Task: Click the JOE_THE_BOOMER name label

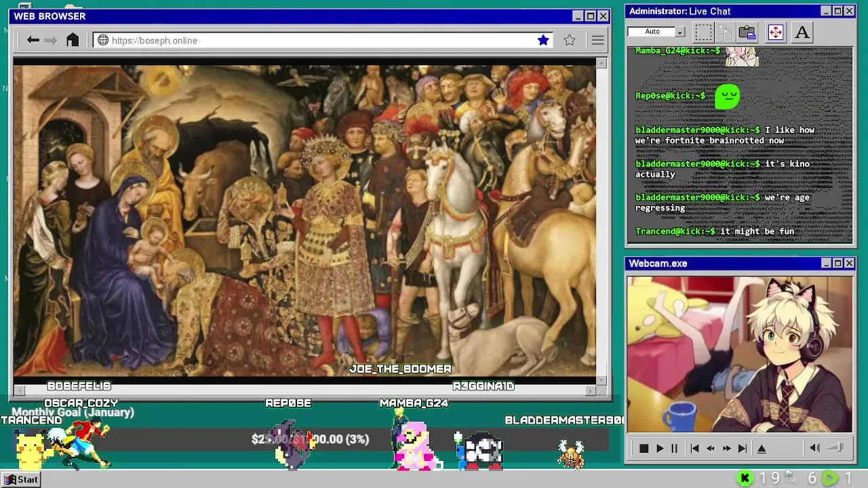Action: (400, 369)
